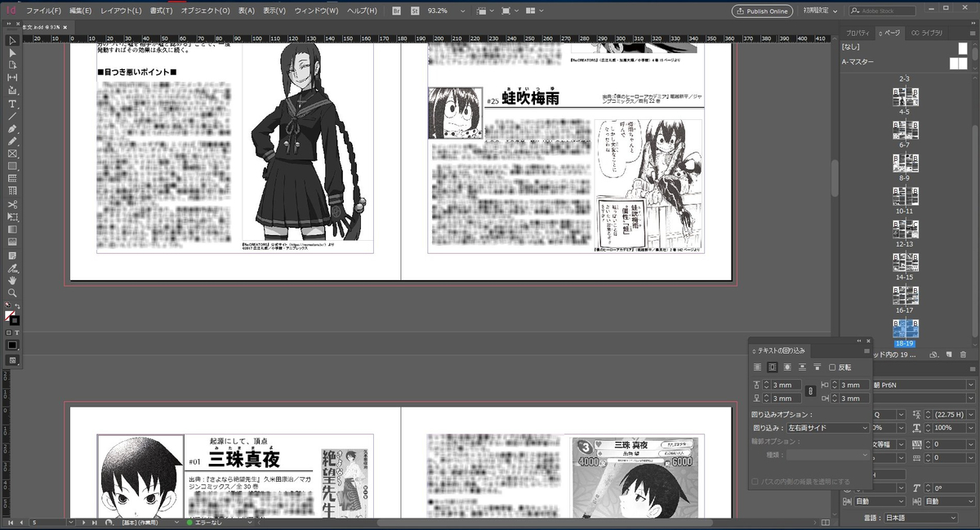Viewport: 980px width, 530px height.
Task: Pick the Free Transform tool
Action: point(12,216)
